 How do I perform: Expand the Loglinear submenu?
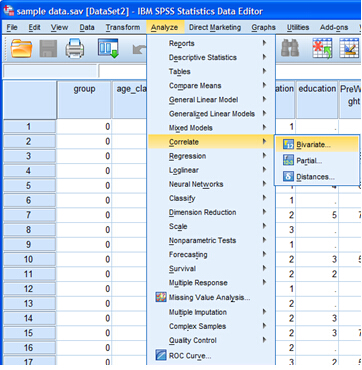(x=211, y=170)
